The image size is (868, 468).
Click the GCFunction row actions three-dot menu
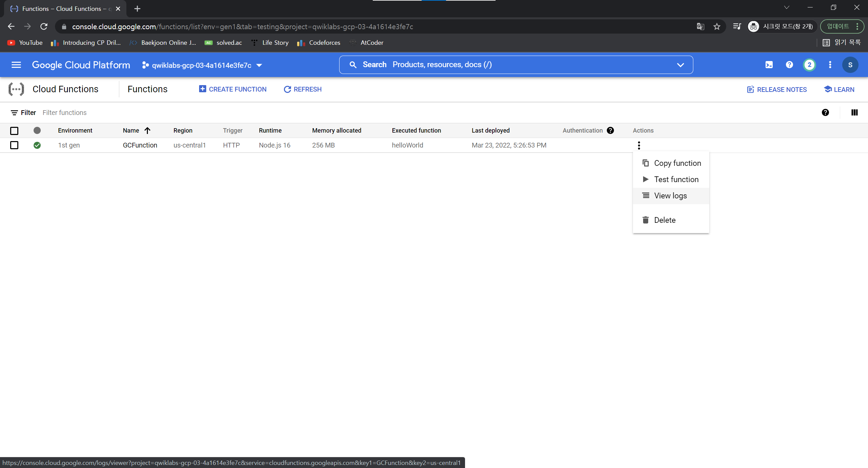[x=639, y=145]
